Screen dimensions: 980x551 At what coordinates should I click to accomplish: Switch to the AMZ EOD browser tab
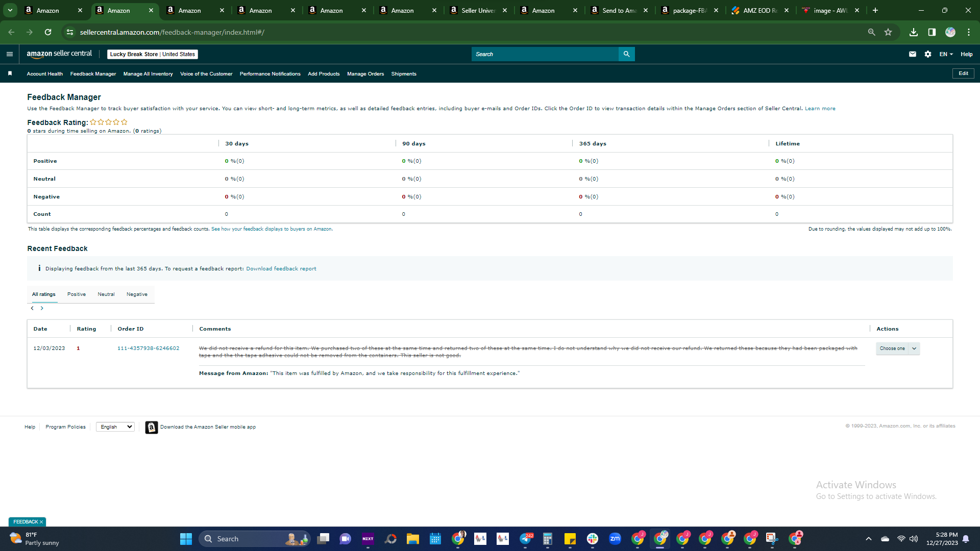(760, 10)
